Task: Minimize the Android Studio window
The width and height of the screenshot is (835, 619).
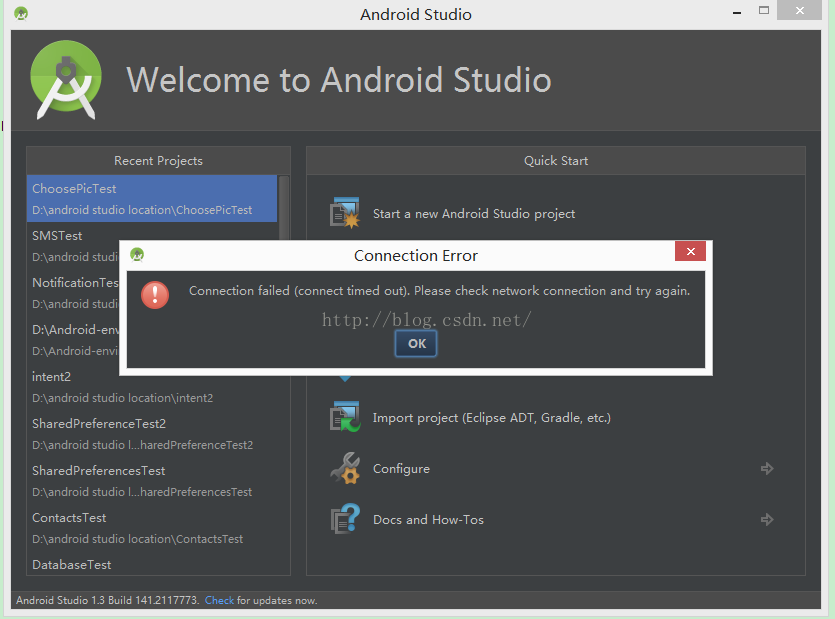Action: point(737,12)
